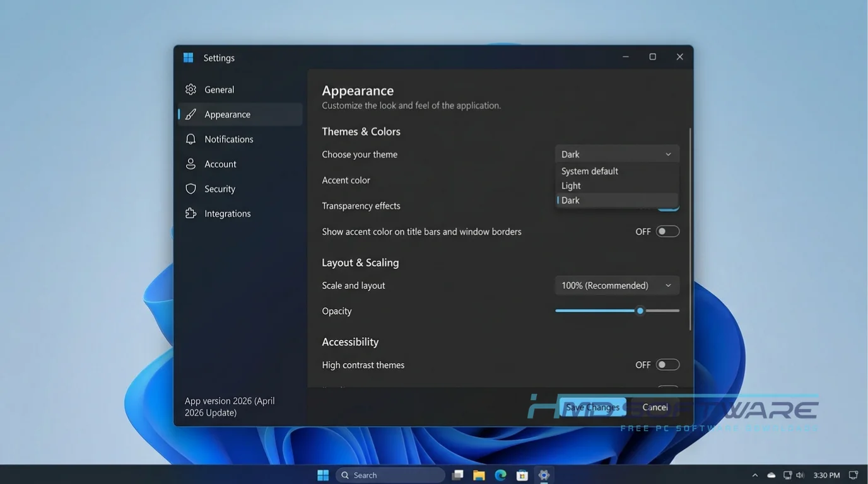Go to the Account section
Viewport: 868px width, 484px height.
(240, 164)
